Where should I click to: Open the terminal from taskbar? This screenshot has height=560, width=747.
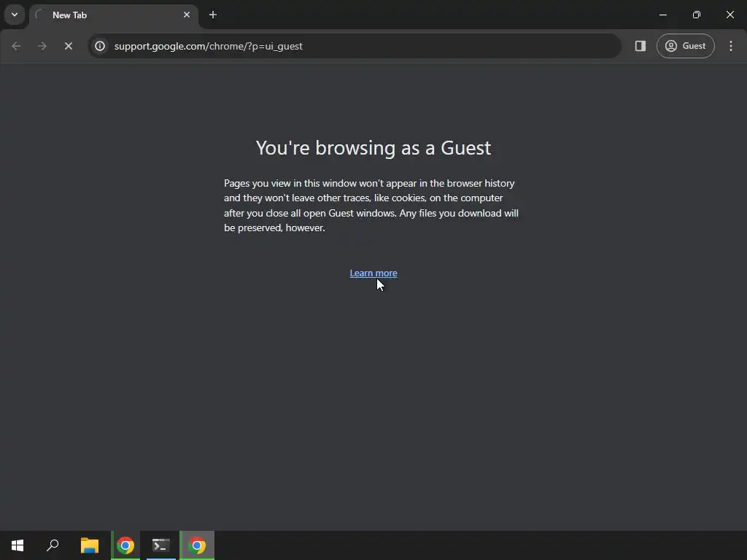click(161, 545)
